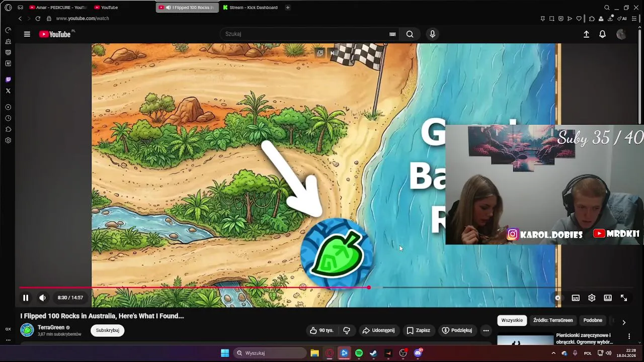This screenshot has width=644, height=362.
Task: Open browser downloads icon
Action: pyautogui.click(x=610, y=19)
